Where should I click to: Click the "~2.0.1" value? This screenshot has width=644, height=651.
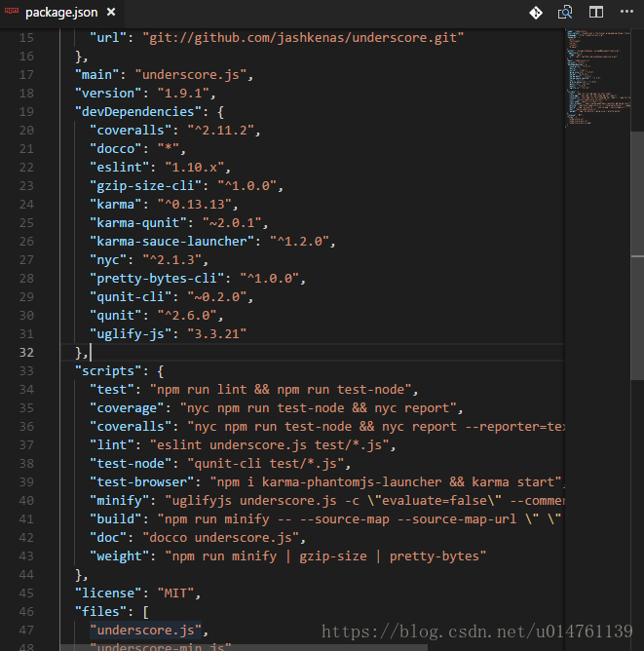[x=233, y=223]
